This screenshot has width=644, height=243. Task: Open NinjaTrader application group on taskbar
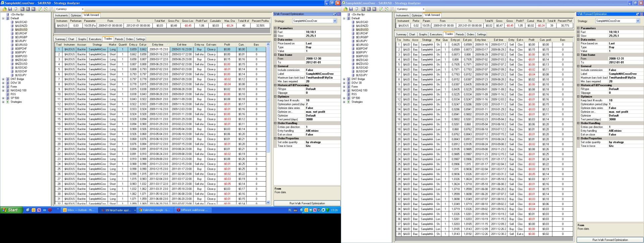118,210
